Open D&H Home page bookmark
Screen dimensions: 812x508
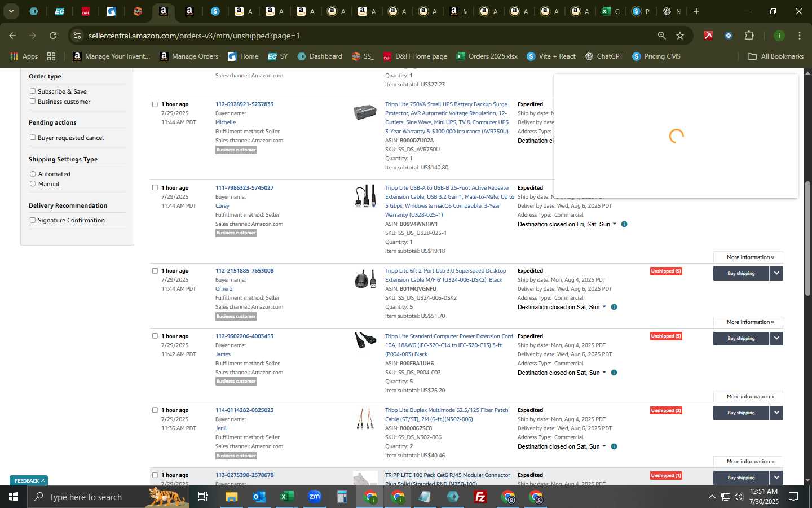coord(415,56)
